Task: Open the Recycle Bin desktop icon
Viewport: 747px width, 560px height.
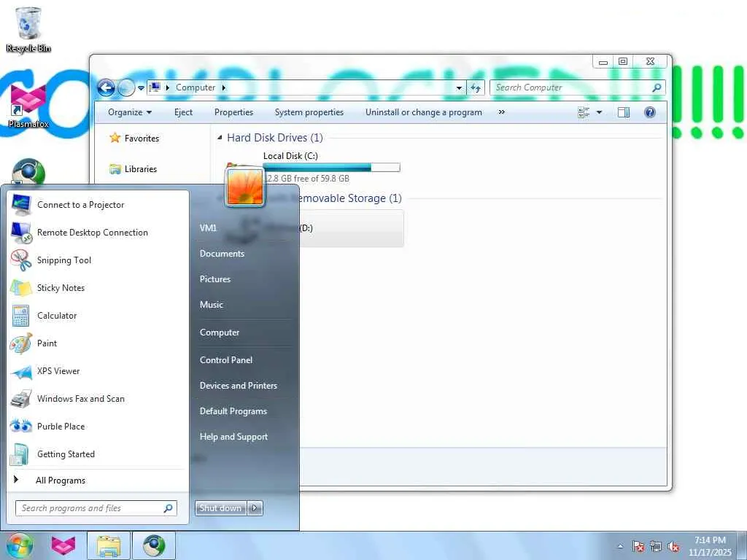Action: [28, 29]
